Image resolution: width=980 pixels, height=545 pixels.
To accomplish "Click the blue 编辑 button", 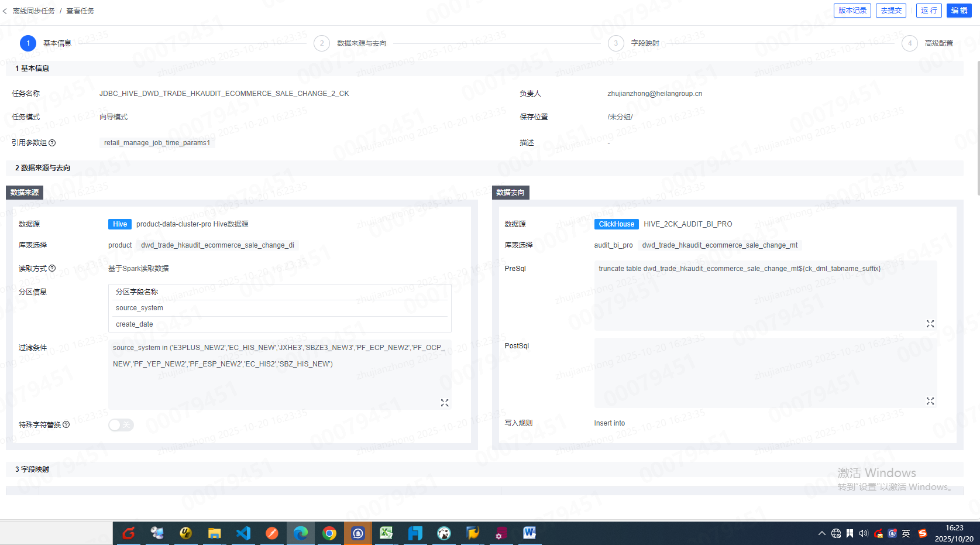I will (959, 11).
